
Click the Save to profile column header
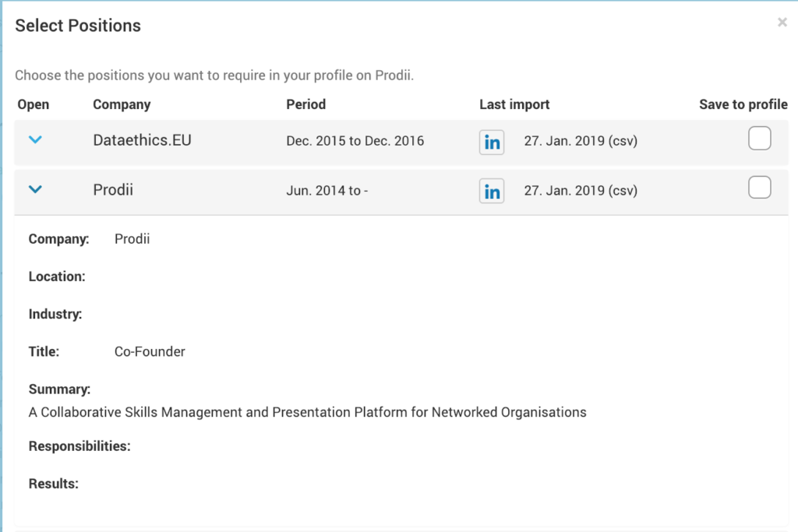coord(743,104)
